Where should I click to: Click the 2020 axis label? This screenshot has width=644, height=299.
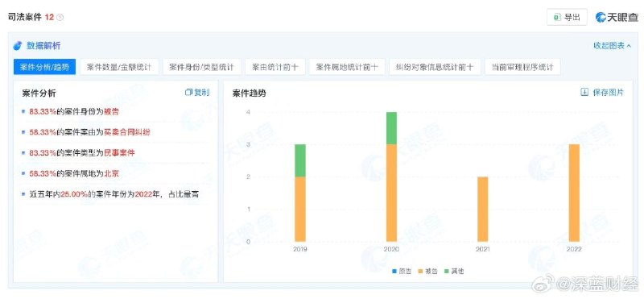[x=391, y=249]
